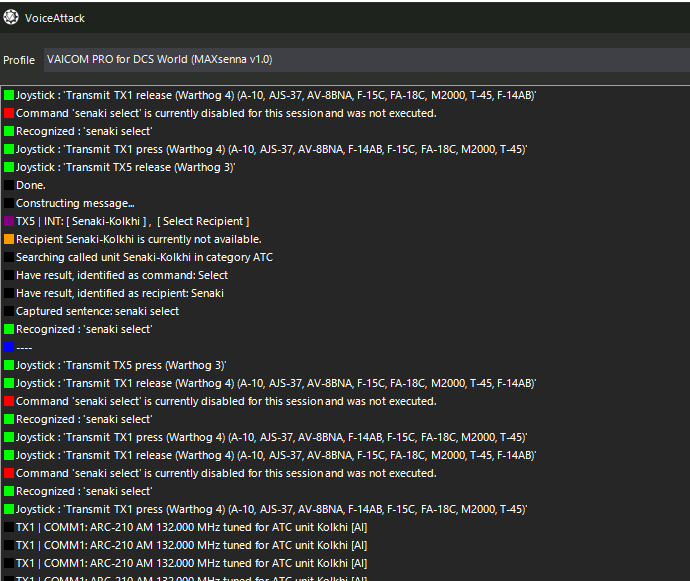Select 'identified as command: Select' log line
Screen dimensions: 690x581
pyautogui.click(x=121, y=275)
